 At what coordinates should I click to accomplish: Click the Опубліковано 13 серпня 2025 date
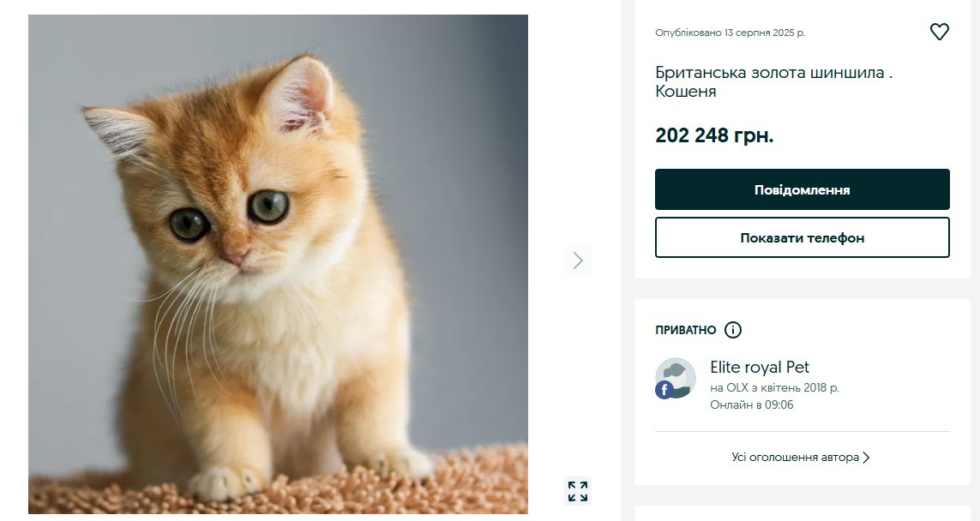tap(730, 33)
